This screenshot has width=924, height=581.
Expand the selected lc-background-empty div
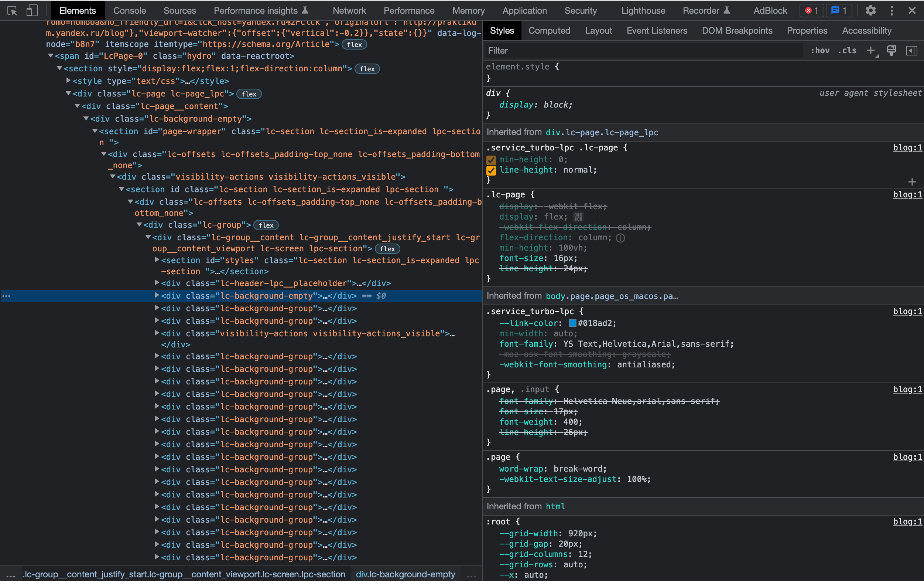tap(157, 295)
